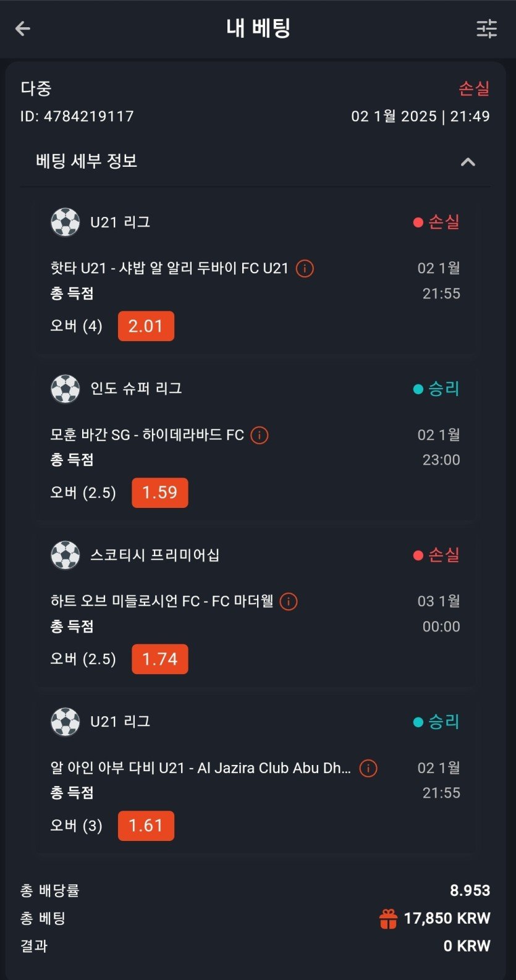
Task: Select the 1.61 odds badge
Action: [146, 826]
